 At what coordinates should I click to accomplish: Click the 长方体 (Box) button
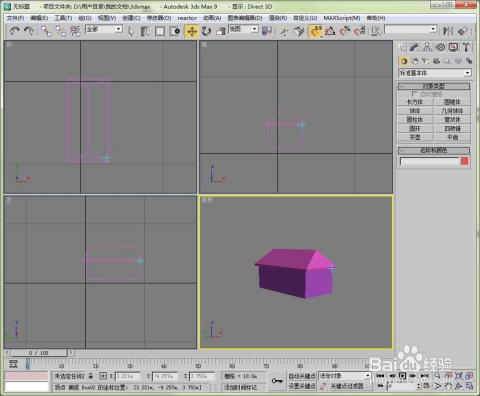[x=415, y=102]
